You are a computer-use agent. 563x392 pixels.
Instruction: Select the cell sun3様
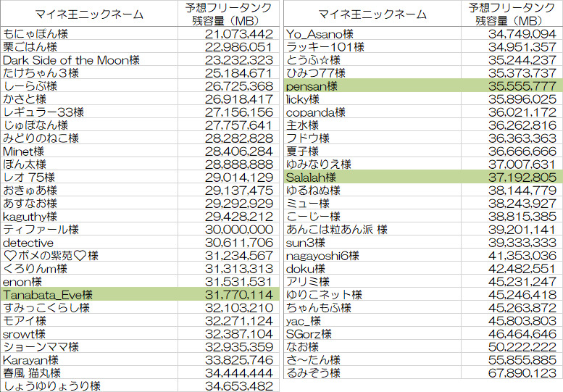pyautogui.click(x=372, y=242)
